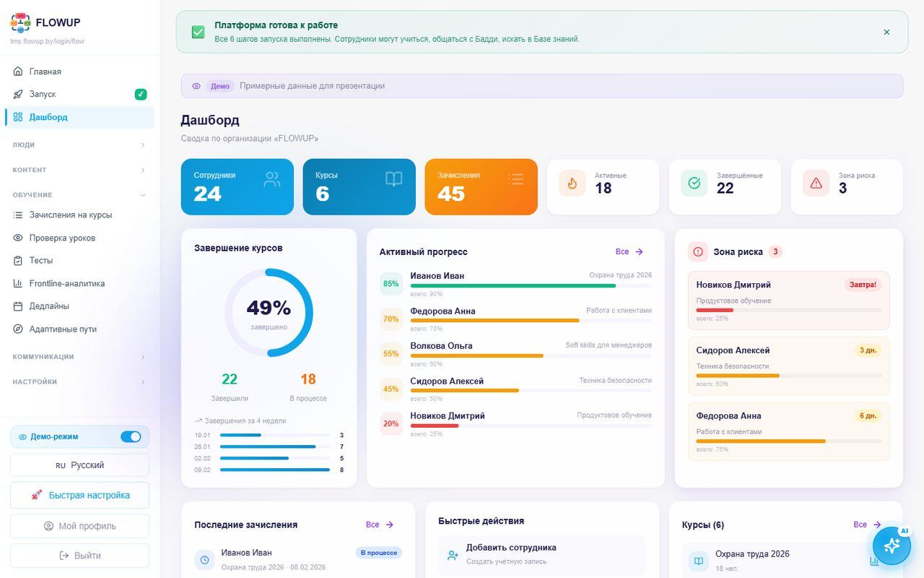Open the Тесты sidebar item
This screenshot has width=924, height=578.
79,260
